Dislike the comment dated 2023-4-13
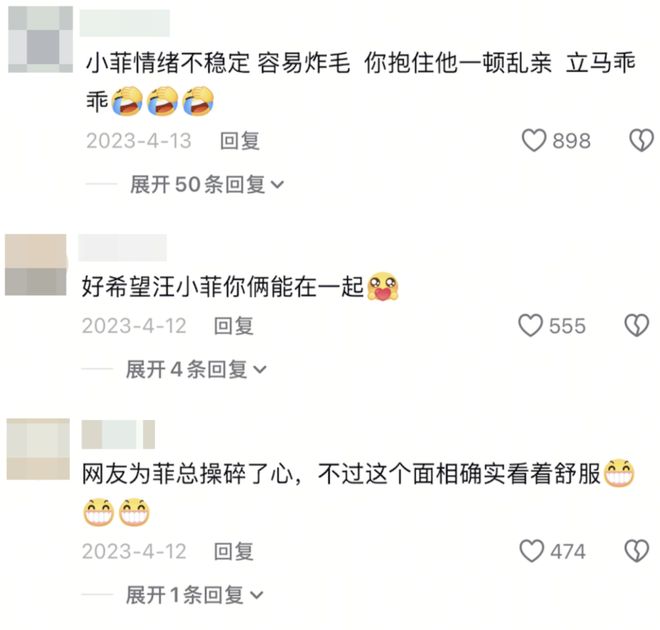Viewport: 660px width, 630px height. pos(641,141)
